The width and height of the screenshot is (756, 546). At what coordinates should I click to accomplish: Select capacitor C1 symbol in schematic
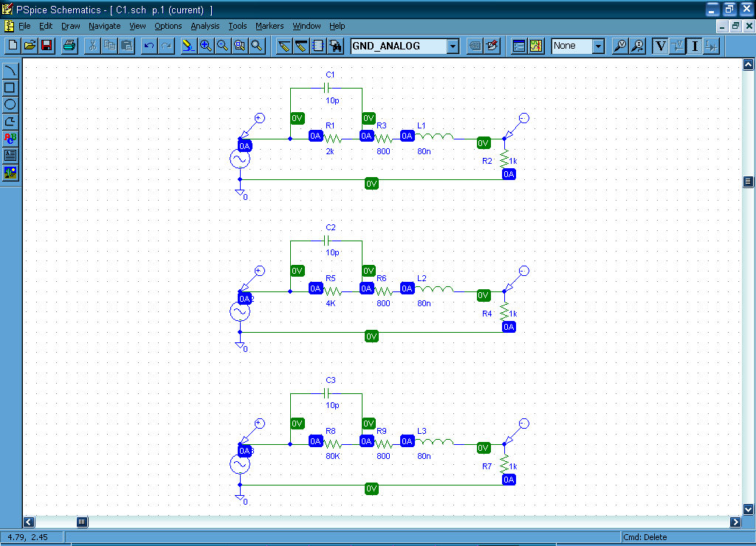click(x=327, y=88)
